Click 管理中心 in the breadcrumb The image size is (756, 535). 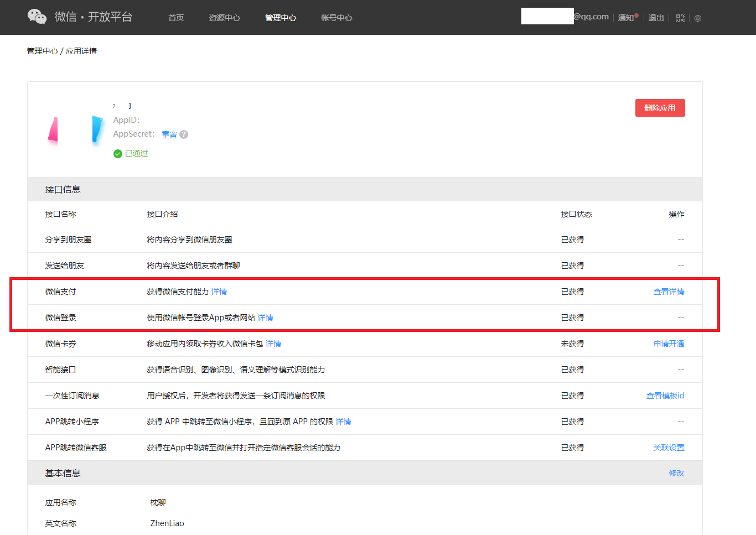42,51
